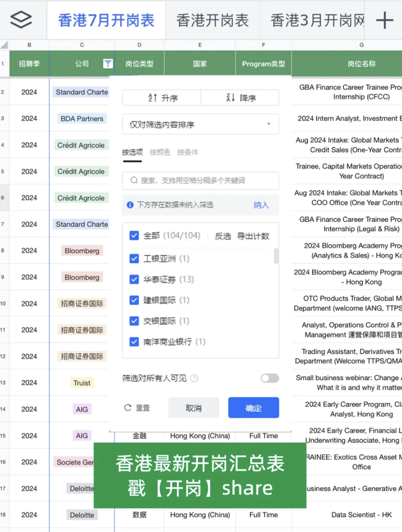
Task: Click the 金融 cell in row 15
Action: pyautogui.click(x=140, y=436)
